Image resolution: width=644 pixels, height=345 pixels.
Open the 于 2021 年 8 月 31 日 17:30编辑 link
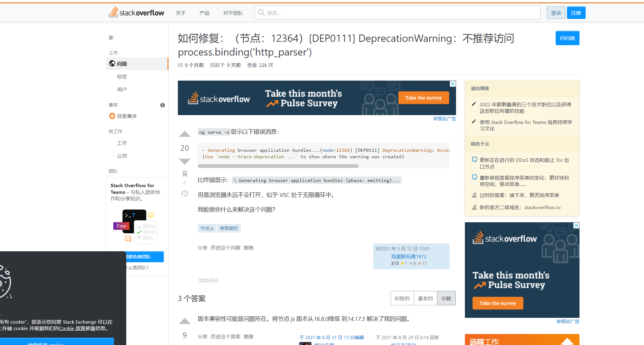pos(332,337)
